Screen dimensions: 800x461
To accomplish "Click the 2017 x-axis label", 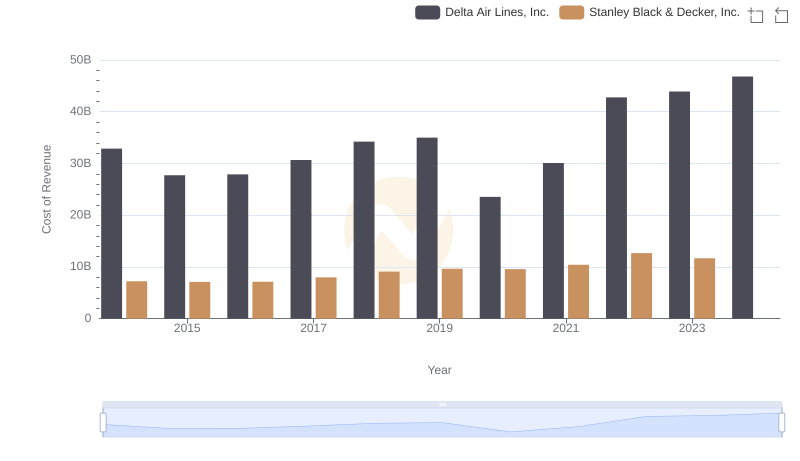I will (x=313, y=328).
